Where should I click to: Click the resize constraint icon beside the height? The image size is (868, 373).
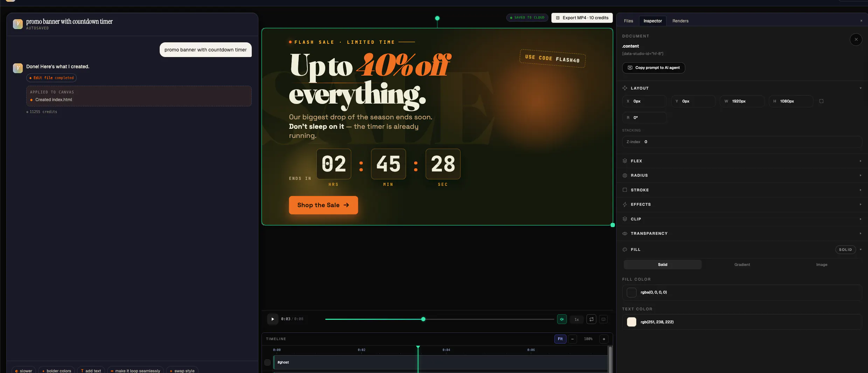821,101
